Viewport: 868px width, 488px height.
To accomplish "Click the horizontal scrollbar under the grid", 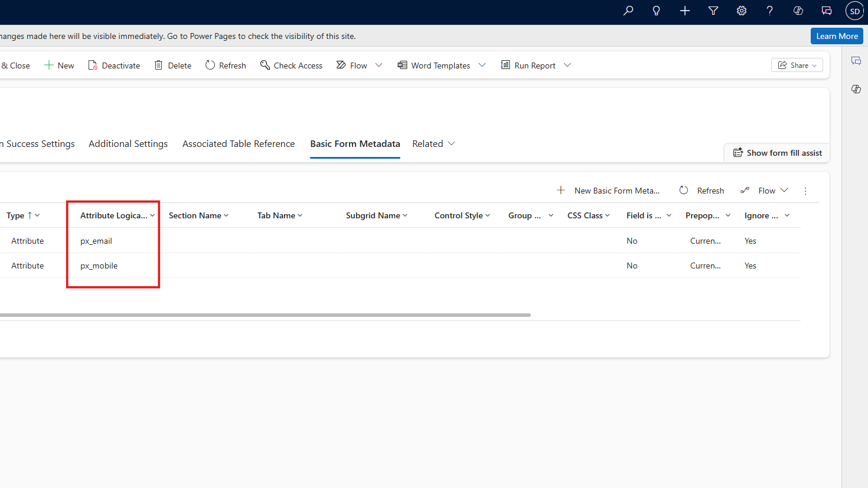I will [x=266, y=315].
